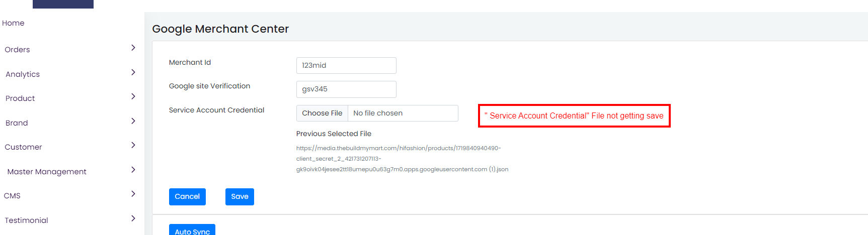Expand the Analytics chevron arrow
868x235 pixels.
(133, 72)
